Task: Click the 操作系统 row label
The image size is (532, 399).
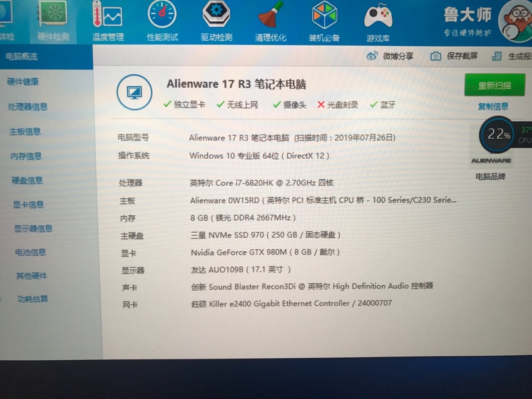Action: (134, 156)
